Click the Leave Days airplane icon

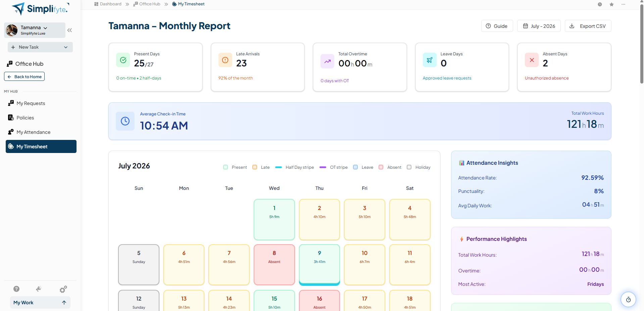pyautogui.click(x=430, y=60)
